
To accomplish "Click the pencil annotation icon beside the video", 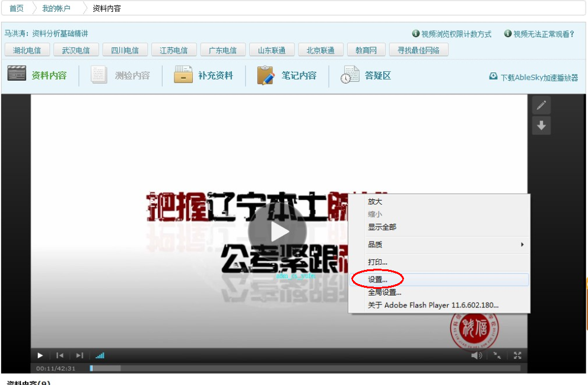I will (x=541, y=105).
